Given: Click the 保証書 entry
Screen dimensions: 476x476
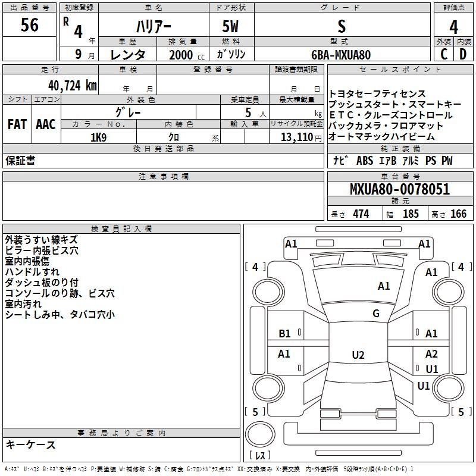Looking at the screenshot, I should point(20,160).
